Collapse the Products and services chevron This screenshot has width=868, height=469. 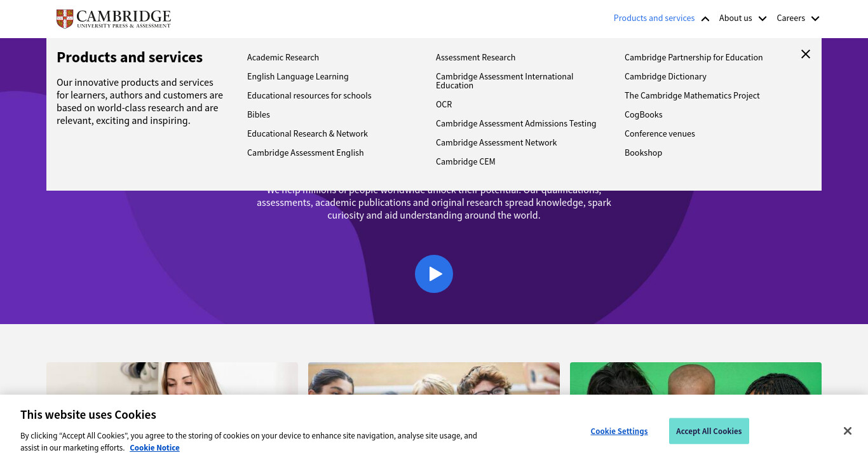tap(705, 18)
